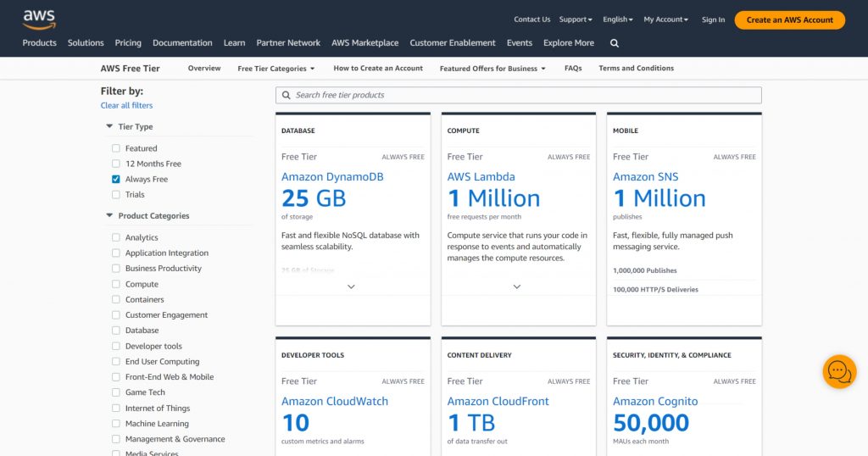Enable the Analytics category filter
The height and width of the screenshot is (456, 868).
point(115,237)
